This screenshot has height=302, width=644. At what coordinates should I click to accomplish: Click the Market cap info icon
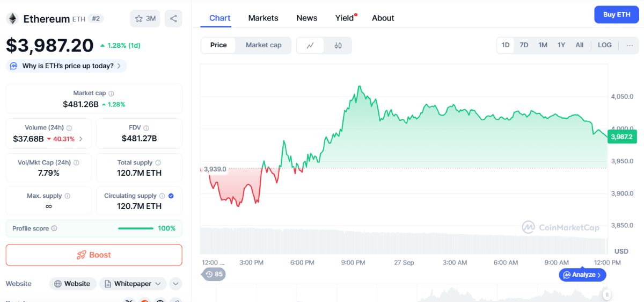point(112,94)
